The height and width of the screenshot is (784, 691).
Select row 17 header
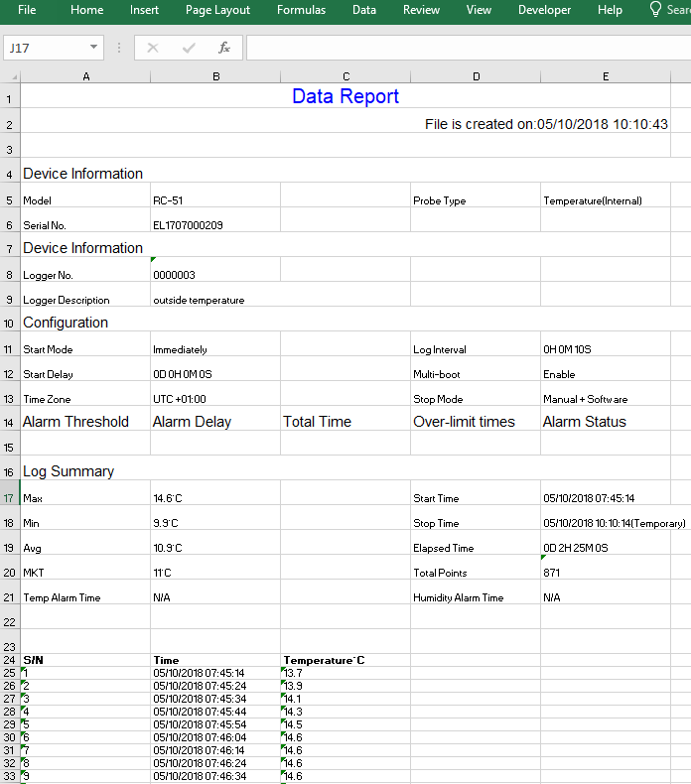pos(9,493)
